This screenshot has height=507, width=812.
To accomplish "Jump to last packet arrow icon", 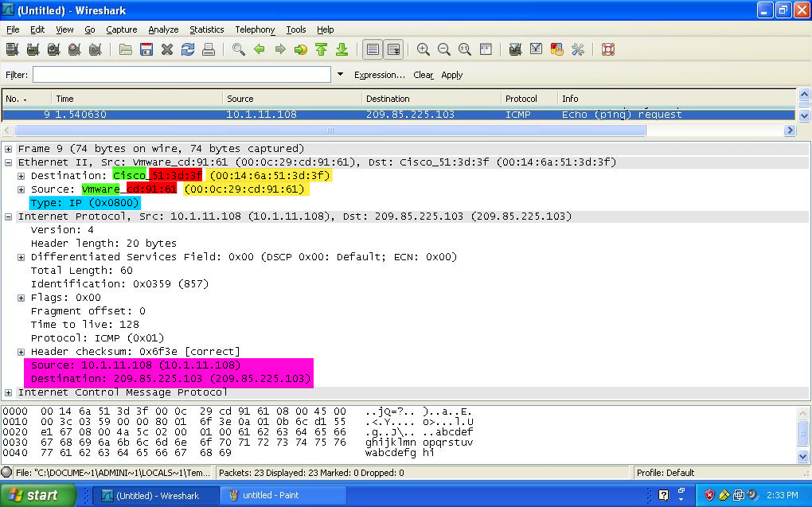I will tap(342, 49).
